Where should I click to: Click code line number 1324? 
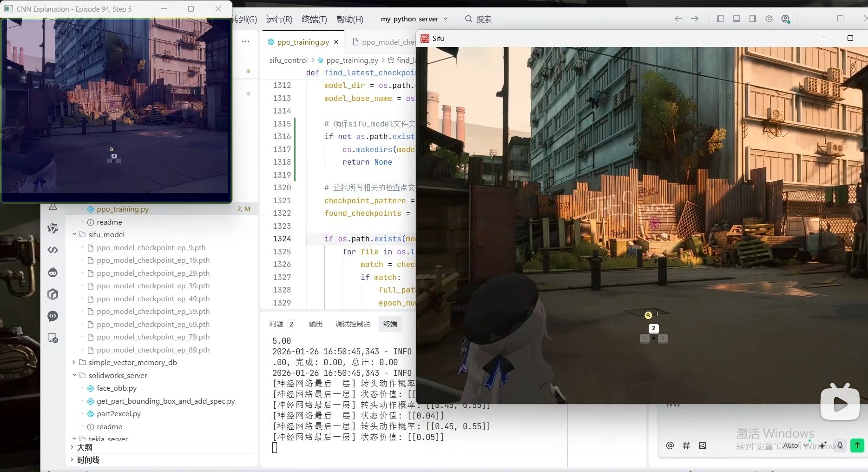point(282,239)
